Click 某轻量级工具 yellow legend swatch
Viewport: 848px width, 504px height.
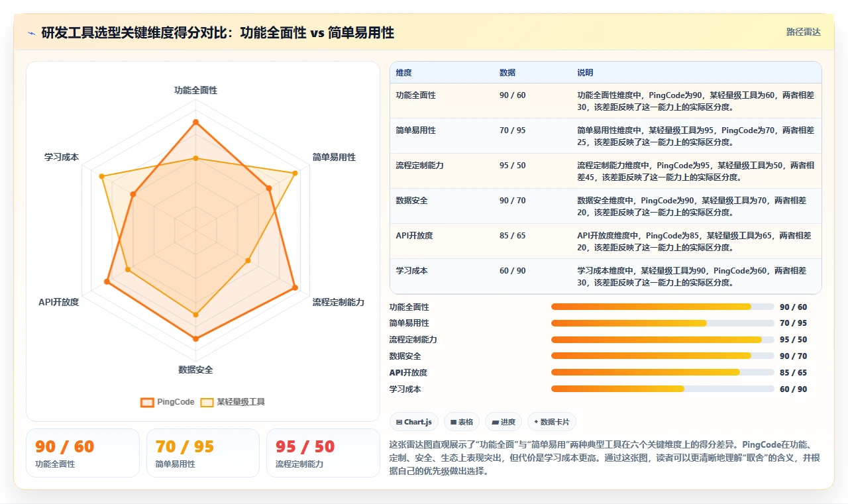coord(207,402)
